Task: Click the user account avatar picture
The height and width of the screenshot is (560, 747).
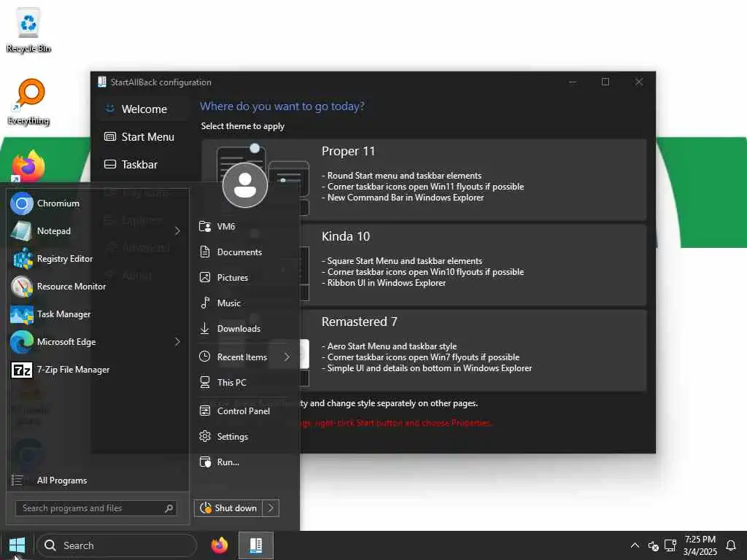Action: (245, 185)
